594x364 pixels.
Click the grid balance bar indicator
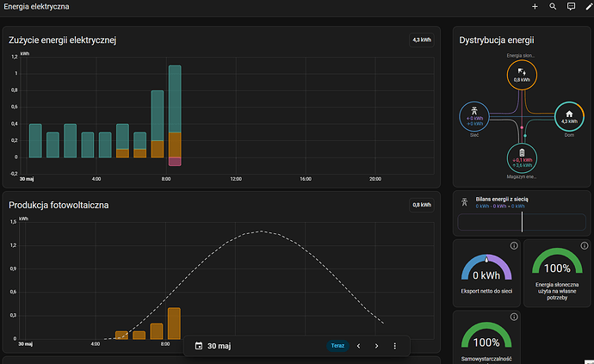[x=522, y=222]
